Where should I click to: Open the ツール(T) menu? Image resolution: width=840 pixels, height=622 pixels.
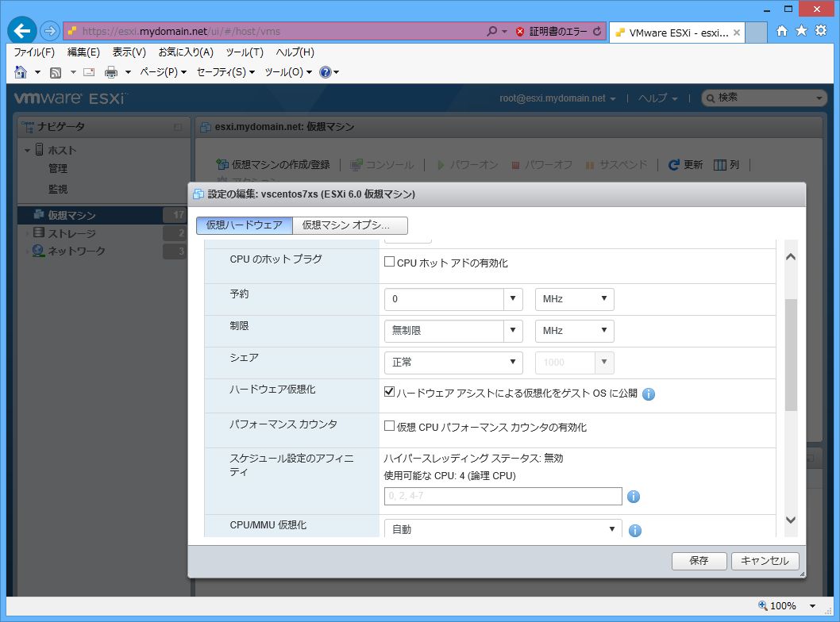click(x=245, y=52)
